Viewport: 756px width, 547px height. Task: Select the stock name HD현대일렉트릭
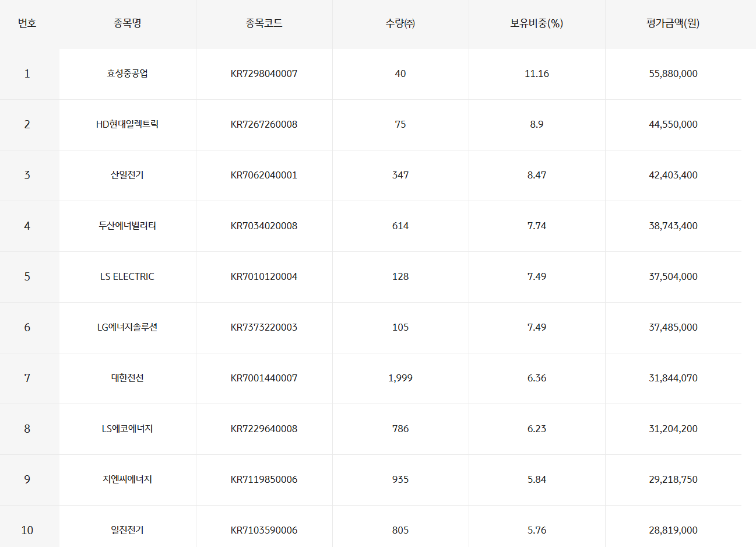pyautogui.click(x=128, y=124)
